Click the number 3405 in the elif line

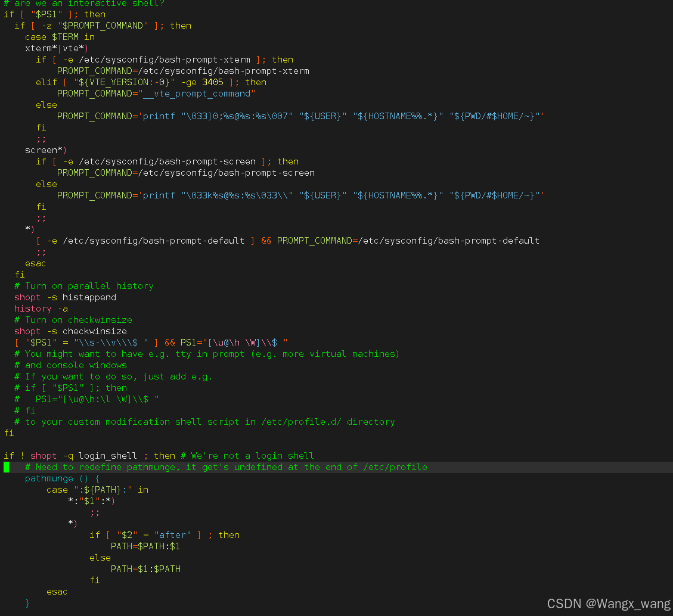coord(212,82)
